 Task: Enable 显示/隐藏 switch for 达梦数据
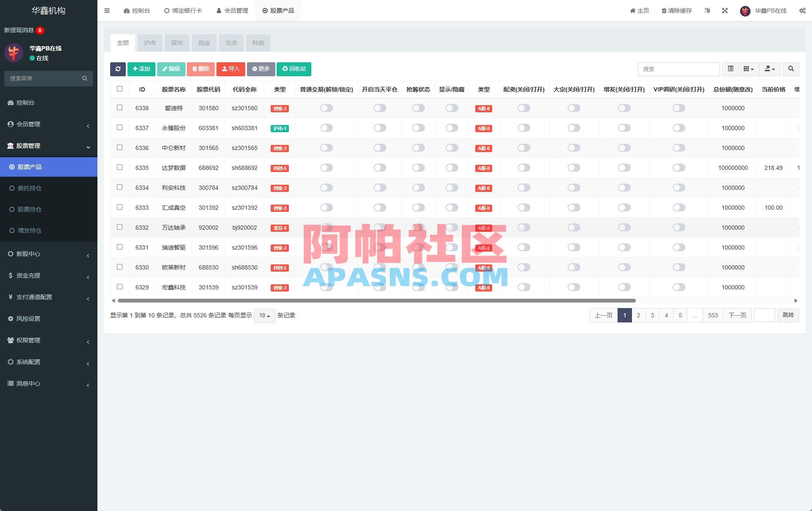452,168
